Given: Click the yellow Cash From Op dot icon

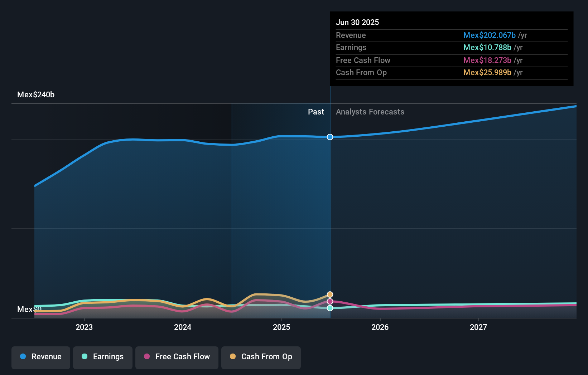Looking at the screenshot, I should point(233,357).
